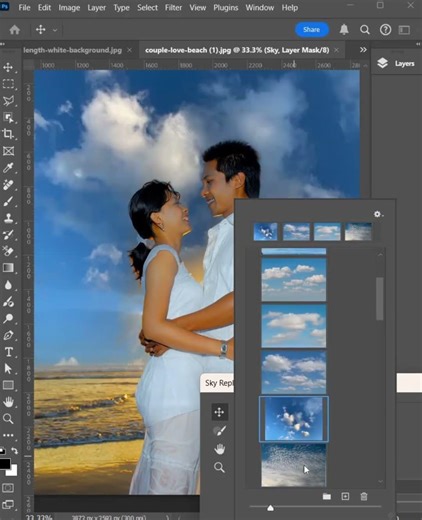Select the Eraser tool
Viewport: 422px width, 520px height.
coord(8,251)
